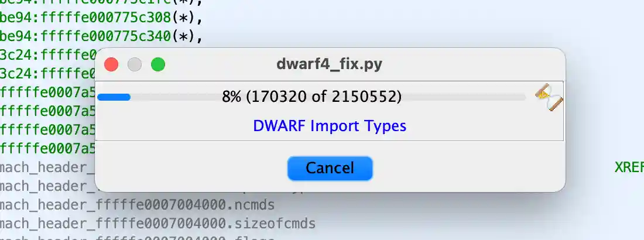Click the XREF text at the right edge

point(629,167)
